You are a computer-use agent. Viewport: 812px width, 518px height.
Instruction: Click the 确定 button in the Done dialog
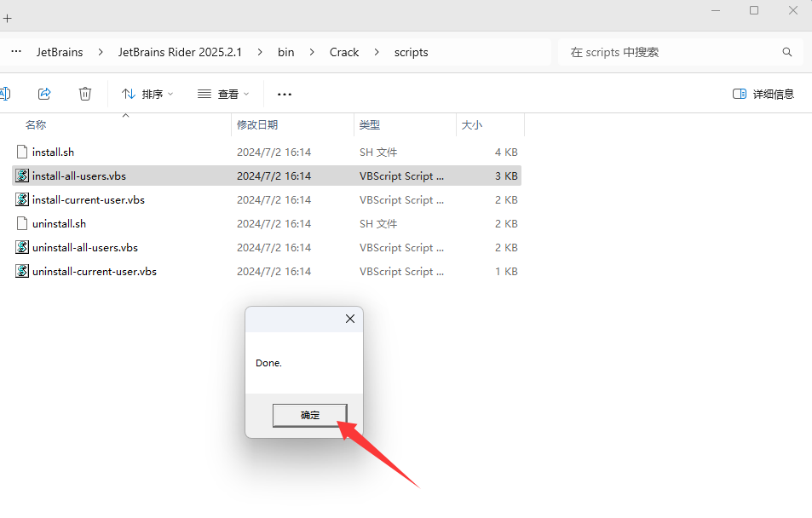point(309,416)
